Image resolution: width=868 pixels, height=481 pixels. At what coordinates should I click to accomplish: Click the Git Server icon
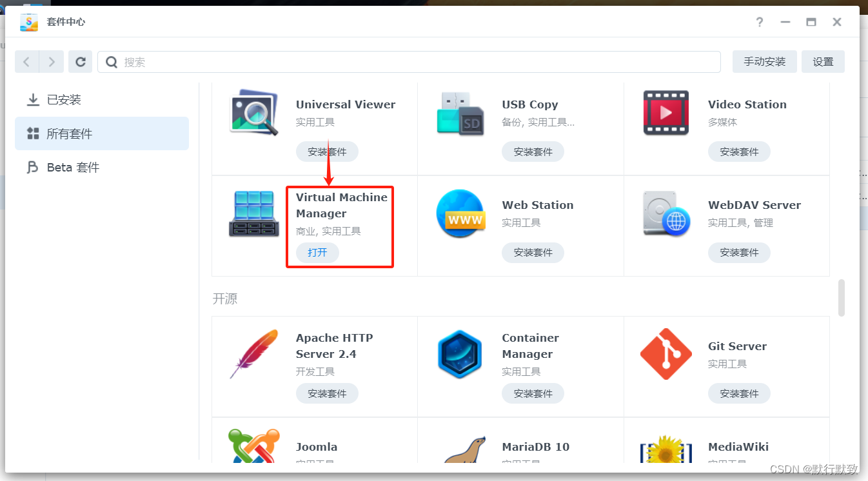pyautogui.click(x=666, y=354)
